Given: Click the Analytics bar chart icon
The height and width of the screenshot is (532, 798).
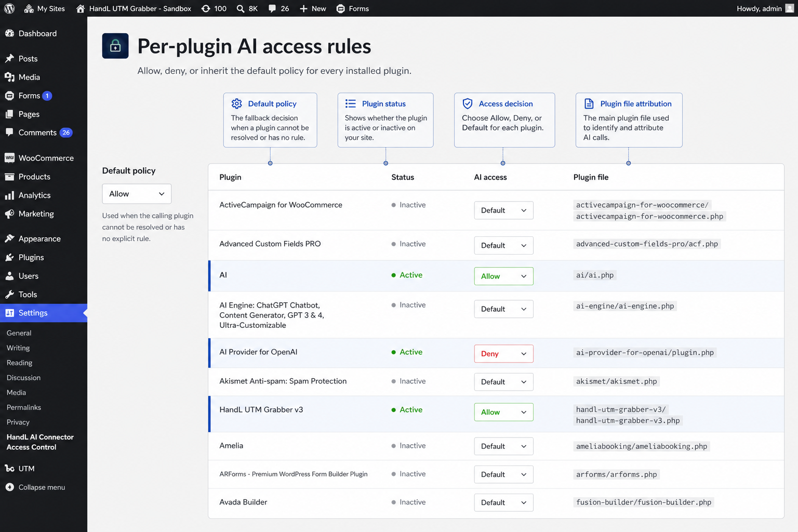Looking at the screenshot, I should click(x=9, y=195).
